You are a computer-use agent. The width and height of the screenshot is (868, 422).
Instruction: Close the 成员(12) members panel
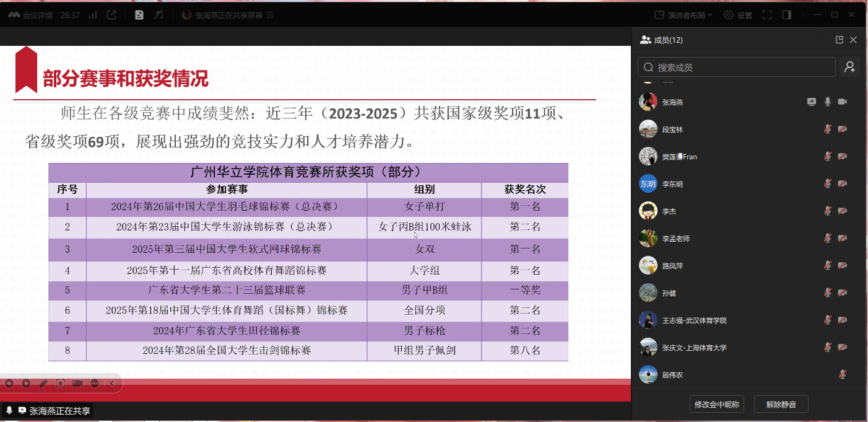pos(853,40)
